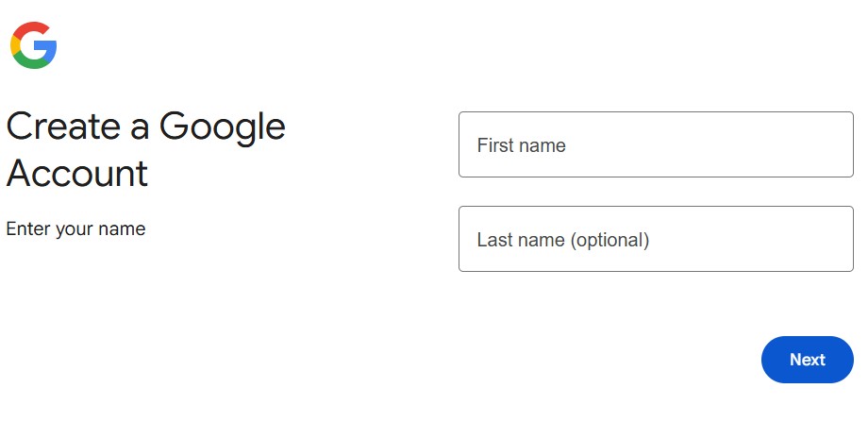Viewport: 868px width, 422px height.
Task: Proceed by clicking Next
Action: pyautogui.click(x=807, y=360)
